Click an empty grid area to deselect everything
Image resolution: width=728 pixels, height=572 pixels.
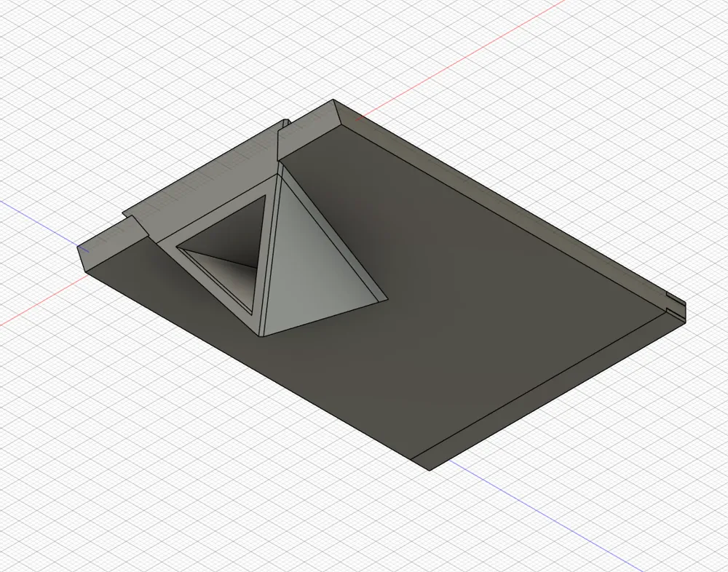click(x=109, y=473)
